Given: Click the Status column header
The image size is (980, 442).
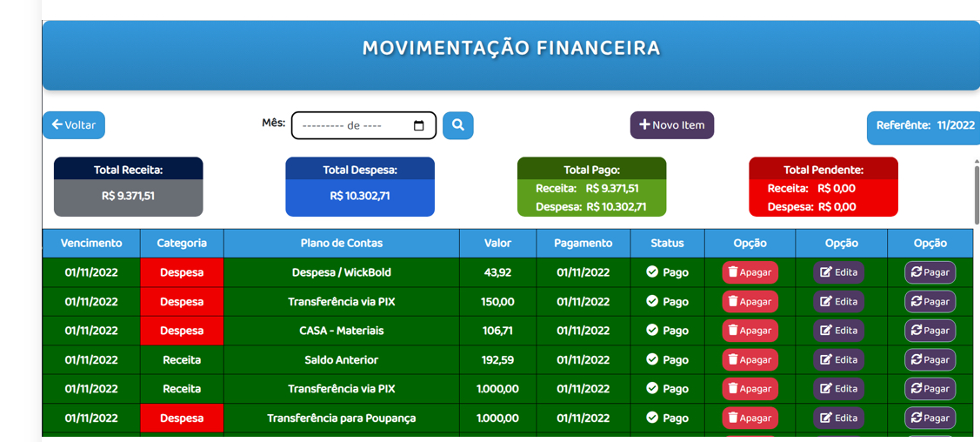Looking at the screenshot, I should (x=668, y=244).
